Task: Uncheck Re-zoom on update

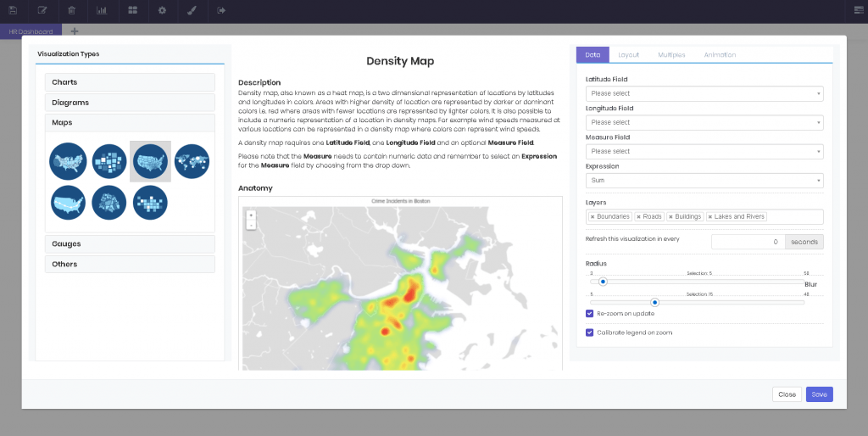Action: point(590,313)
